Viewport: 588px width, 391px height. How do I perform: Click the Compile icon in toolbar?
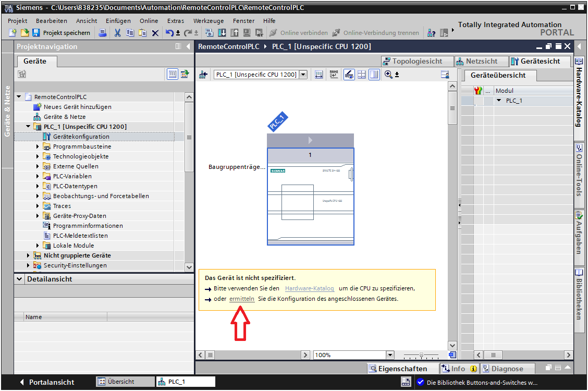(209, 33)
